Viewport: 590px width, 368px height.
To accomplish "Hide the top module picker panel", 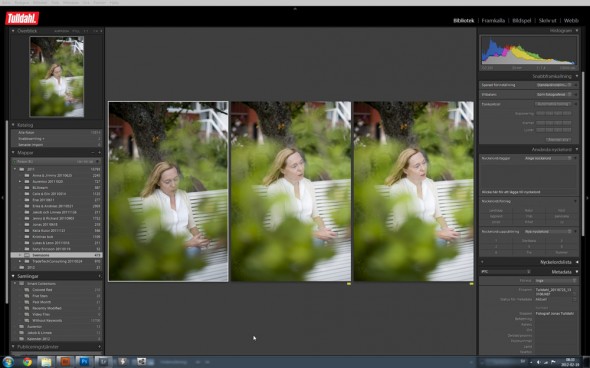I will [295, 8].
